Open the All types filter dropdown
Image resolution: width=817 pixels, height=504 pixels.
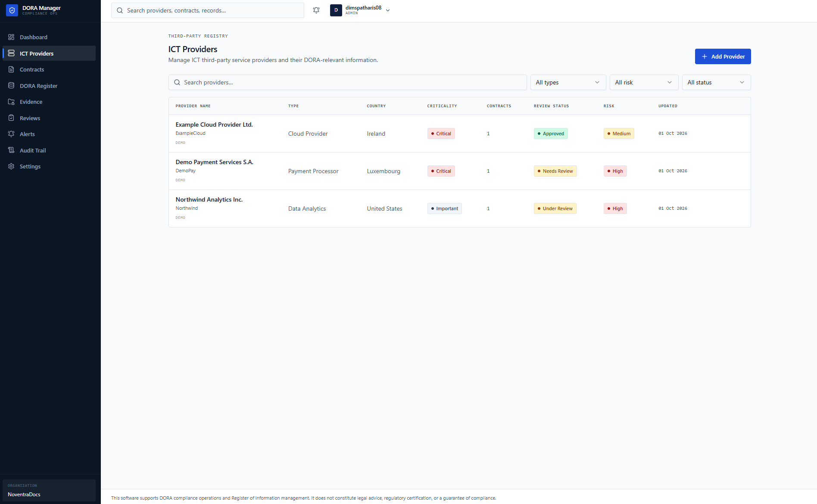pyautogui.click(x=568, y=82)
